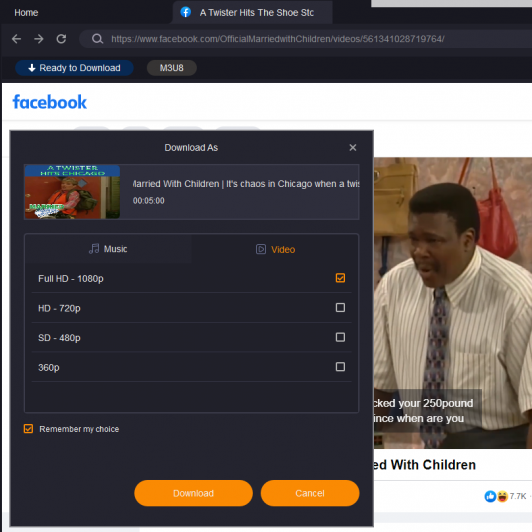Click the Facebook favicon on the tab
532x532 pixels.
click(x=186, y=12)
